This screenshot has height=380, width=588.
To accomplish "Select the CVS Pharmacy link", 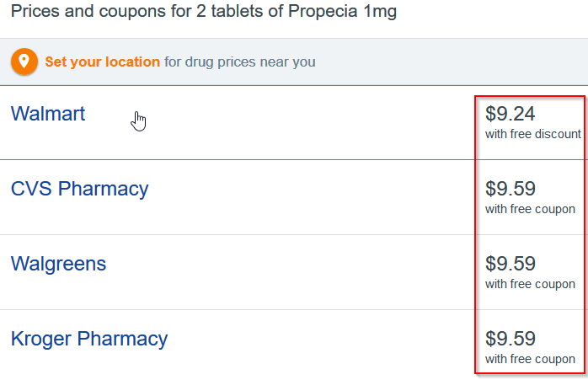I will point(79,189).
